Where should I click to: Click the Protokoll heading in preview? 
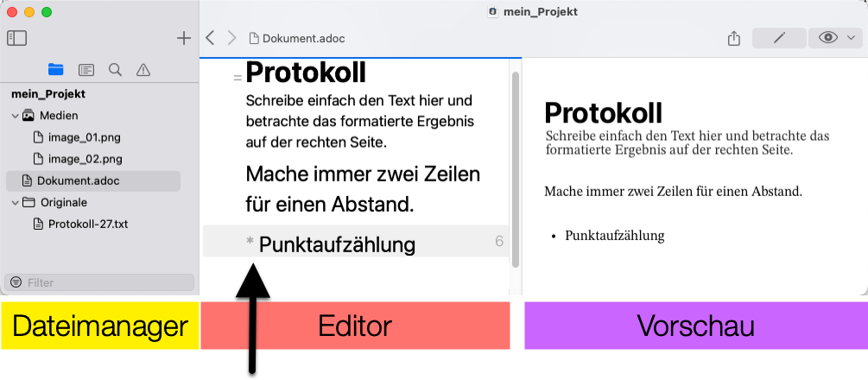(x=604, y=112)
